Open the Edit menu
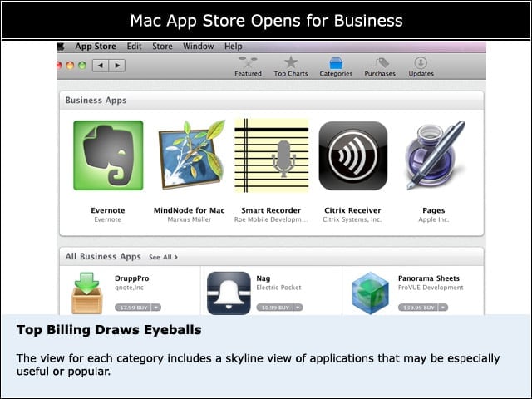 coord(134,47)
